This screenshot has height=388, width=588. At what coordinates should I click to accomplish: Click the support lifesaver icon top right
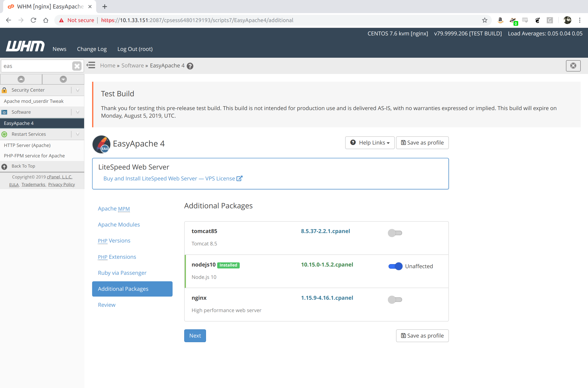pyautogui.click(x=573, y=65)
